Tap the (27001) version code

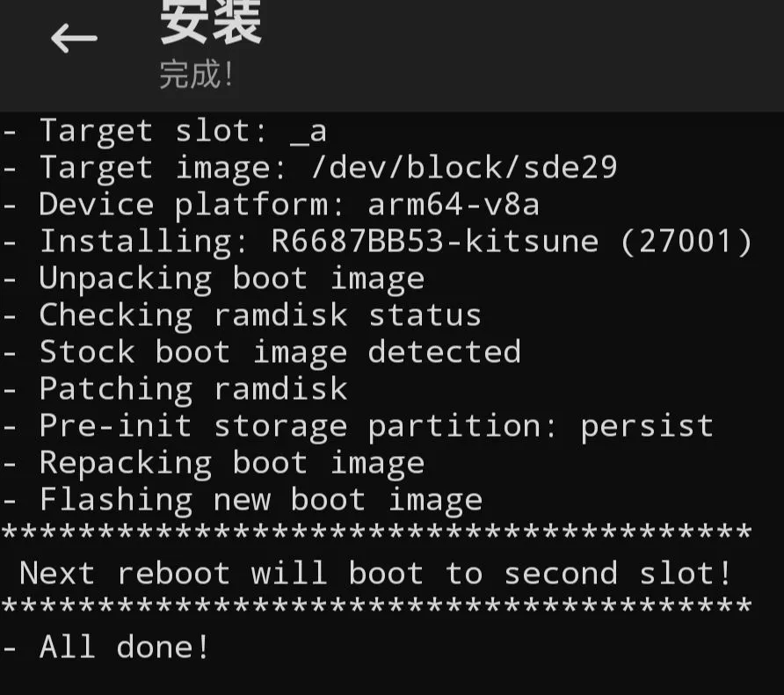click(686, 242)
